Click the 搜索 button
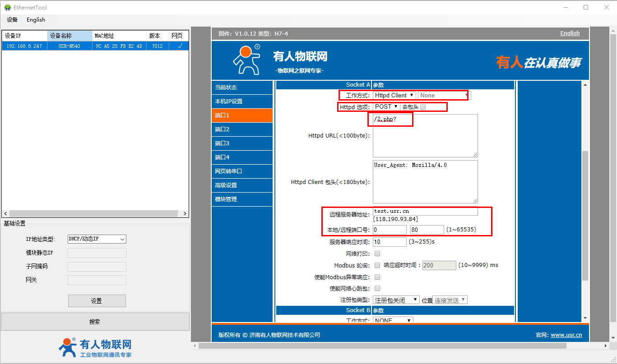 (x=95, y=322)
